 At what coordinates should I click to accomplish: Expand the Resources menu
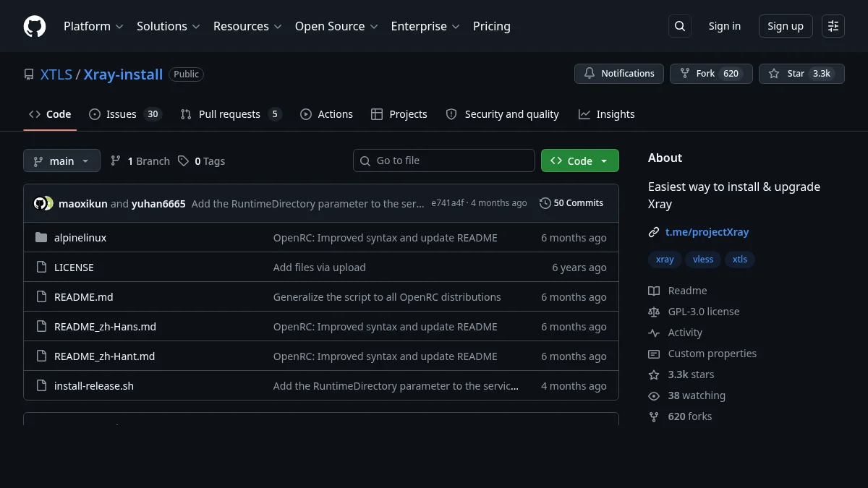click(247, 26)
